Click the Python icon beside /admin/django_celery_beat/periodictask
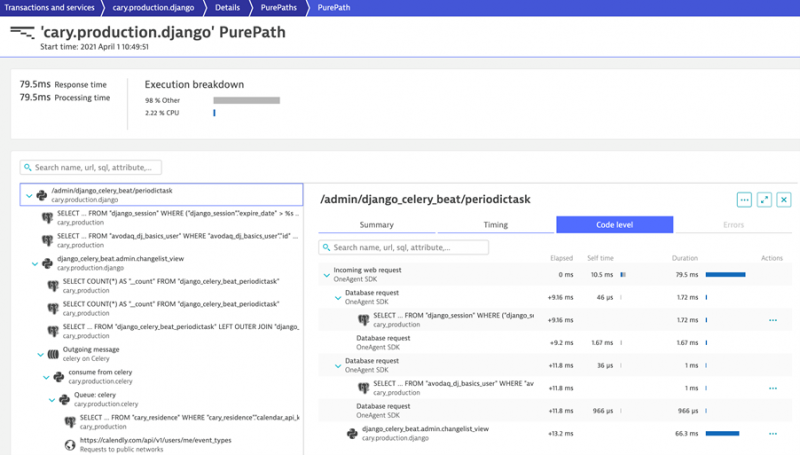800x455 pixels. pos(41,196)
